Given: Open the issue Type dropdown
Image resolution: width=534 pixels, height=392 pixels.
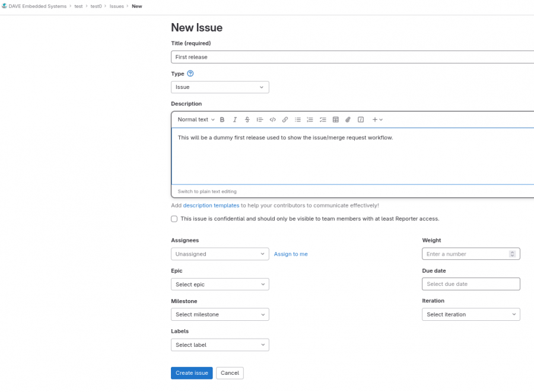Looking at the screenshot, I should pyautogui.click(x=220, y=87).
